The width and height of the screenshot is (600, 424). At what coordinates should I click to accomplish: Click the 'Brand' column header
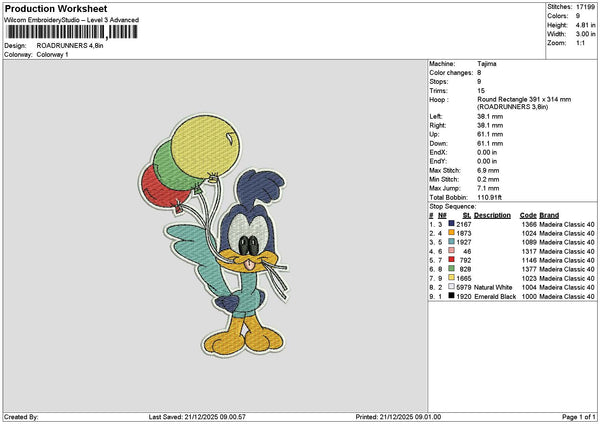(x=549, y=215)
